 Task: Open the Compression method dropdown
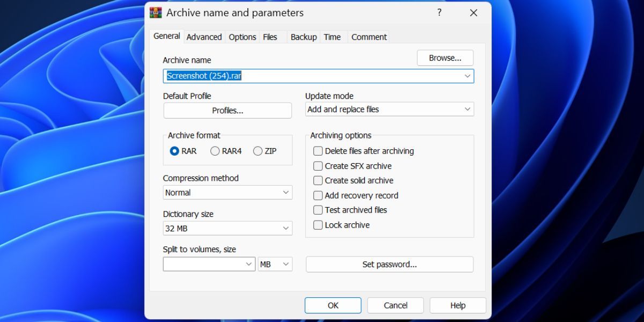(x=228, y=193)
